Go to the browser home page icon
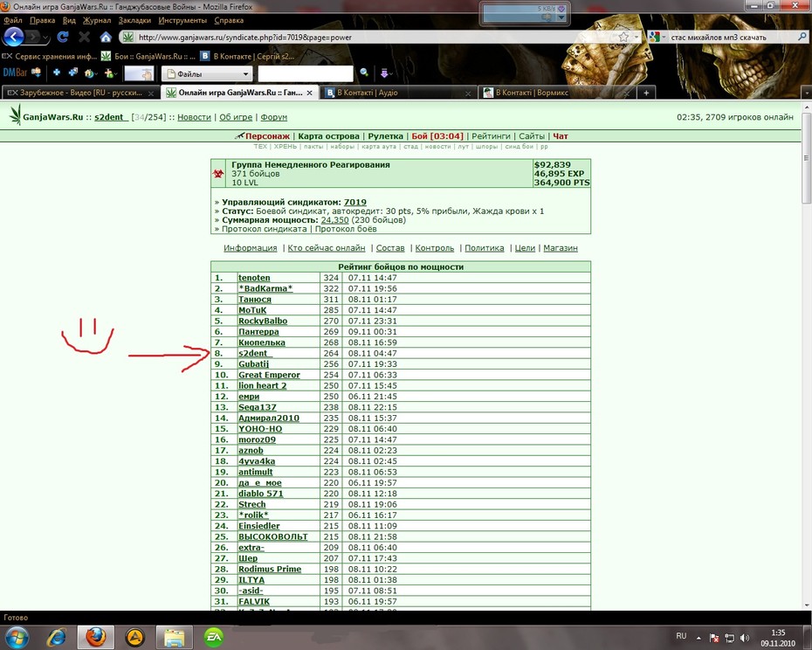 (106, 37)
